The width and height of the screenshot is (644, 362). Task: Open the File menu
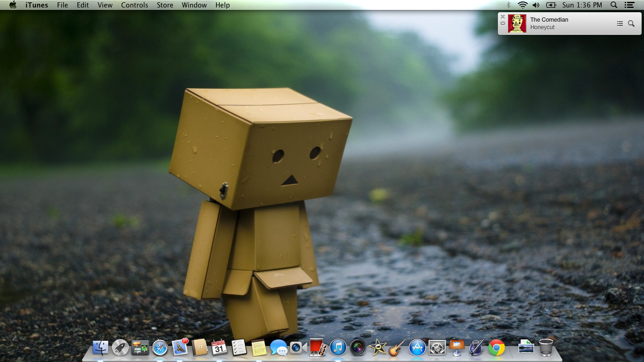62,5
